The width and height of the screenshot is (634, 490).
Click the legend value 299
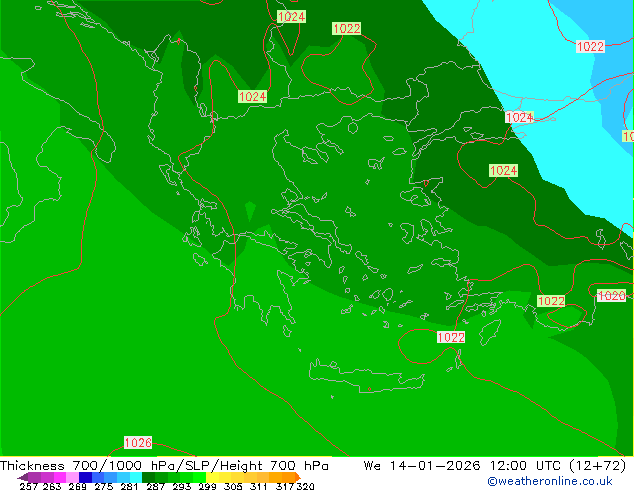click(x=207, y=486)
